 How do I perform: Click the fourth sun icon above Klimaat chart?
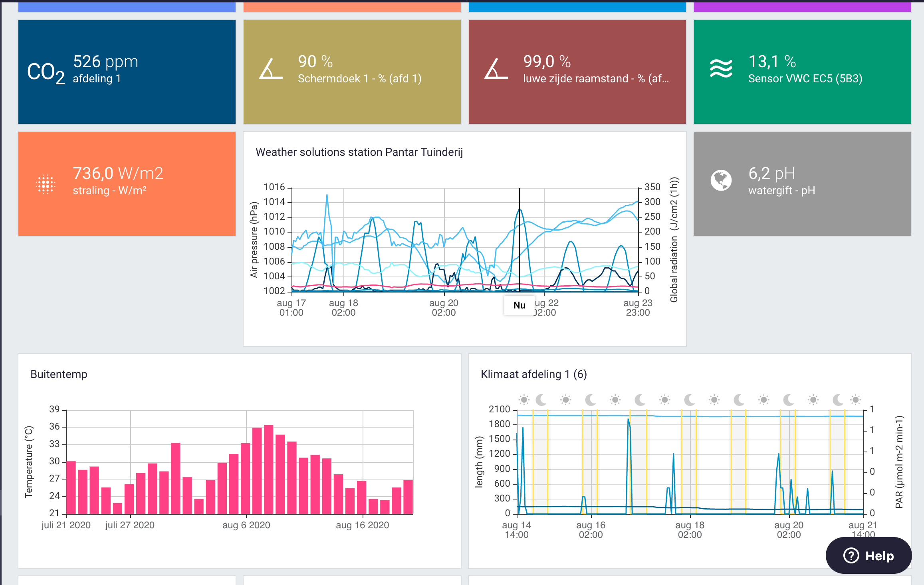(664, 400)
